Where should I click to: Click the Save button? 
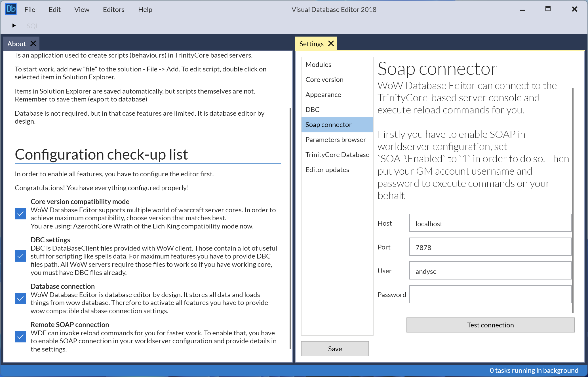click(334, 349)
